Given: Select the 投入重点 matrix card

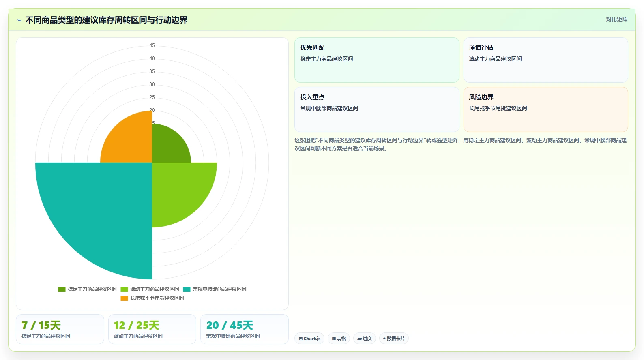Looking at the screenshot, I should (377, 109).
